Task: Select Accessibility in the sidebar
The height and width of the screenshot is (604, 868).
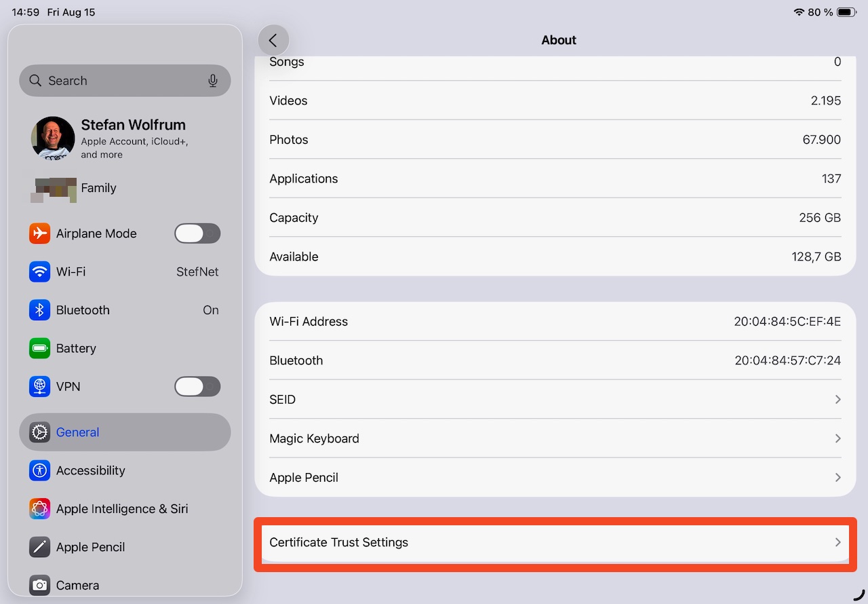Action: 125,470
